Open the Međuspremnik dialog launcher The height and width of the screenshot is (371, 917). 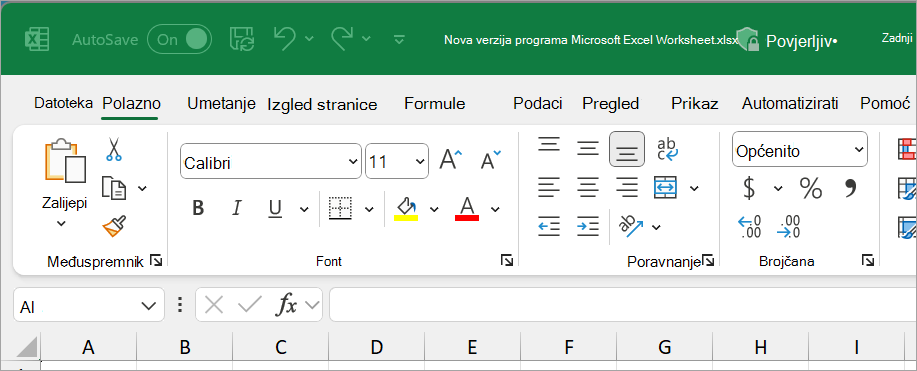(x=156, y=260)
